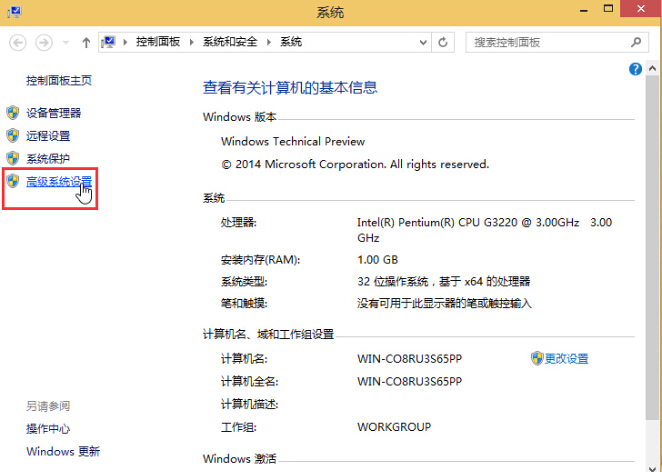The height and width of the screenshot is (472, 662).
Task: Click the shield icon next to 设备管理器
Action: pos(13,113)
